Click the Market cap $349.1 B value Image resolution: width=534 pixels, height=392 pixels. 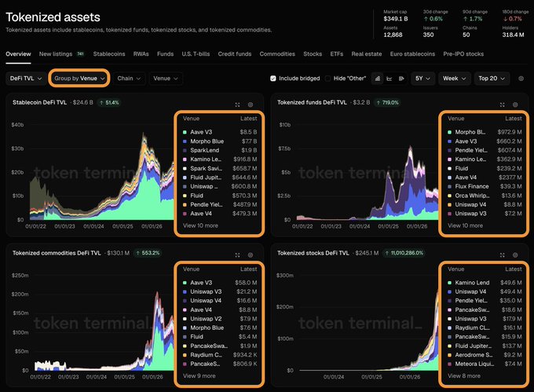tap(396, 19)
